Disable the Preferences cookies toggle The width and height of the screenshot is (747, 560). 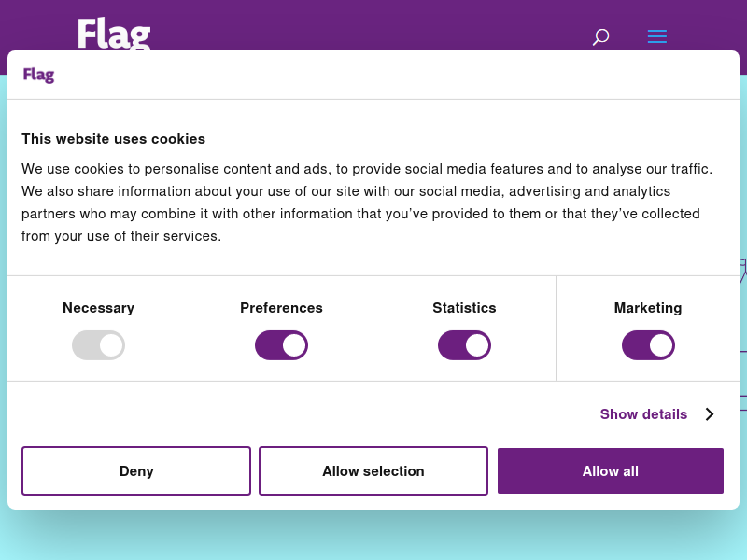[282, 345]
